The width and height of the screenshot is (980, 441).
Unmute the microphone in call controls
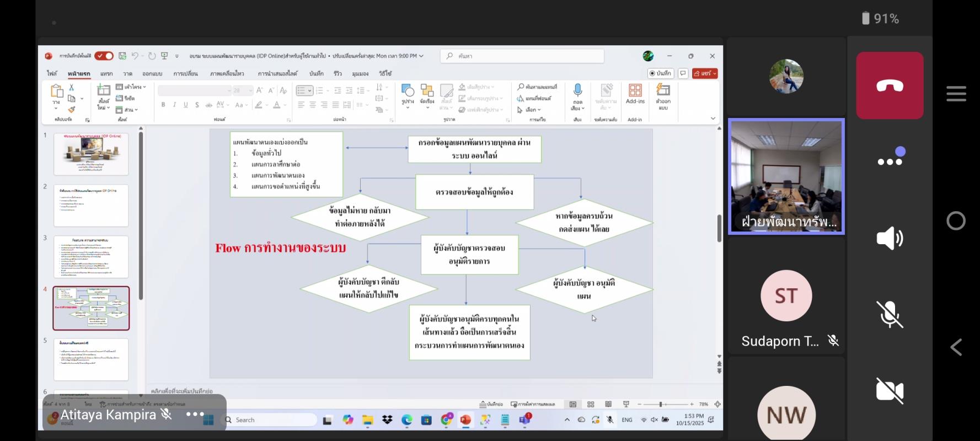click(x=889, y=315)
